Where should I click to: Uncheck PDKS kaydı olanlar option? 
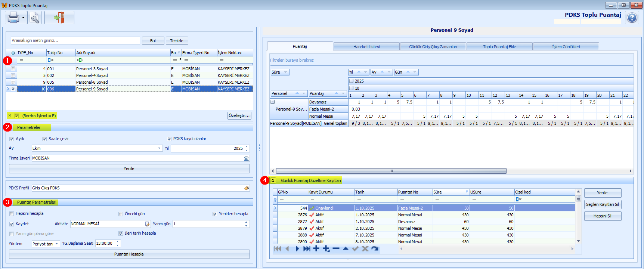point(169,139)
